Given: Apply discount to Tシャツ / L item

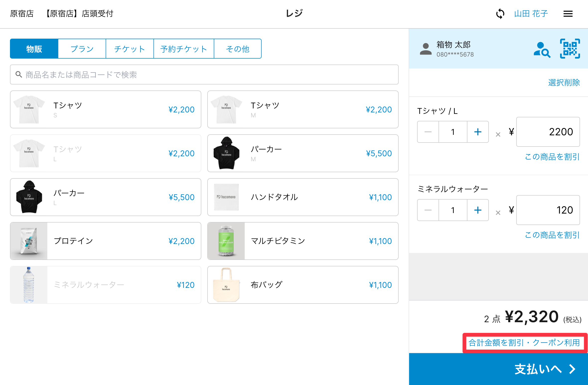Looking at the screenshot, I should pyautogui.click(x=552, y=157).
